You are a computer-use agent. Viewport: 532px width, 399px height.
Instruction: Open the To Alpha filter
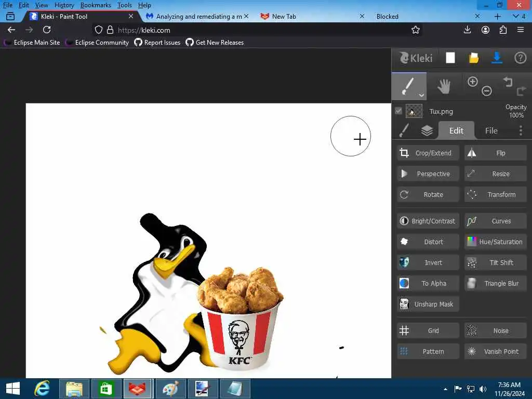428,283
